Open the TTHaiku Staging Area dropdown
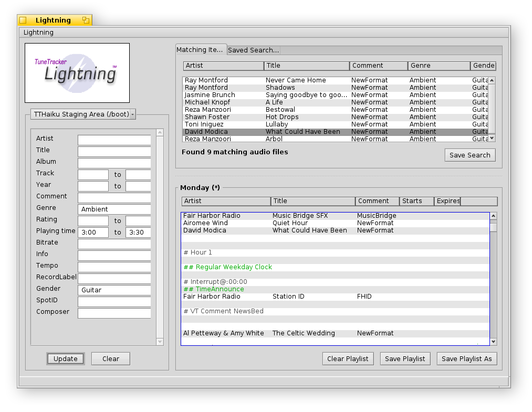 (x=82, y=114)
